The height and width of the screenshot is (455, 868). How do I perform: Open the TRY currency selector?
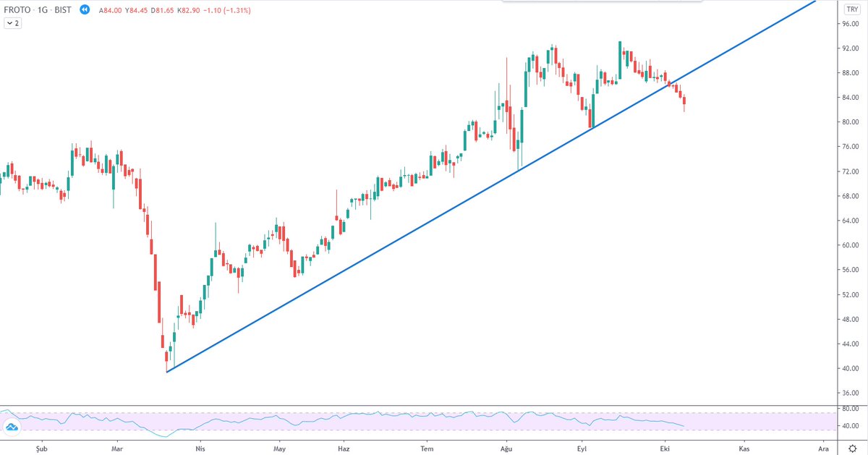click(x=851, y=9)
